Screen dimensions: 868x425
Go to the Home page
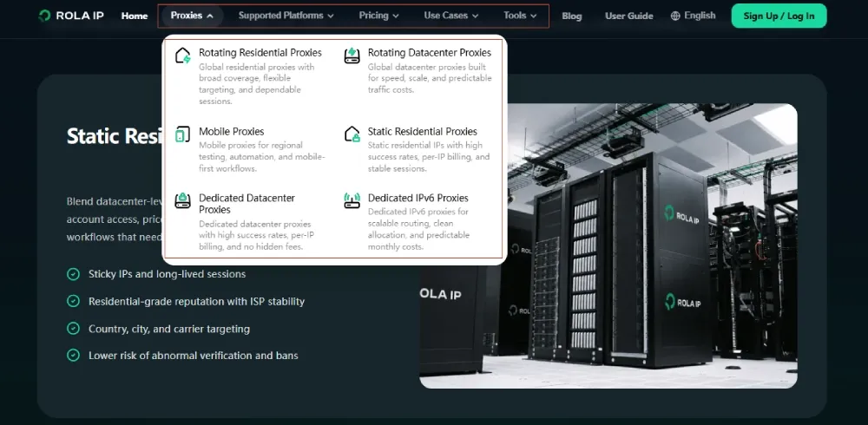(x=135, y=16)
